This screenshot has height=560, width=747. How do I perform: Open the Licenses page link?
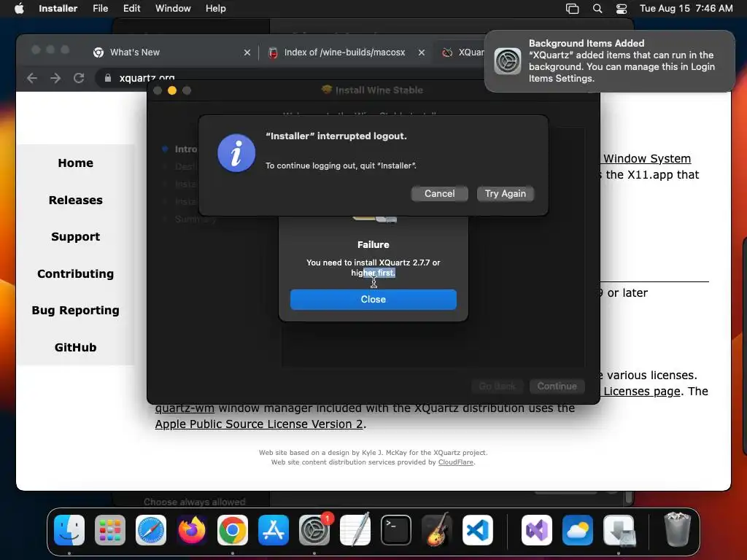641,391
